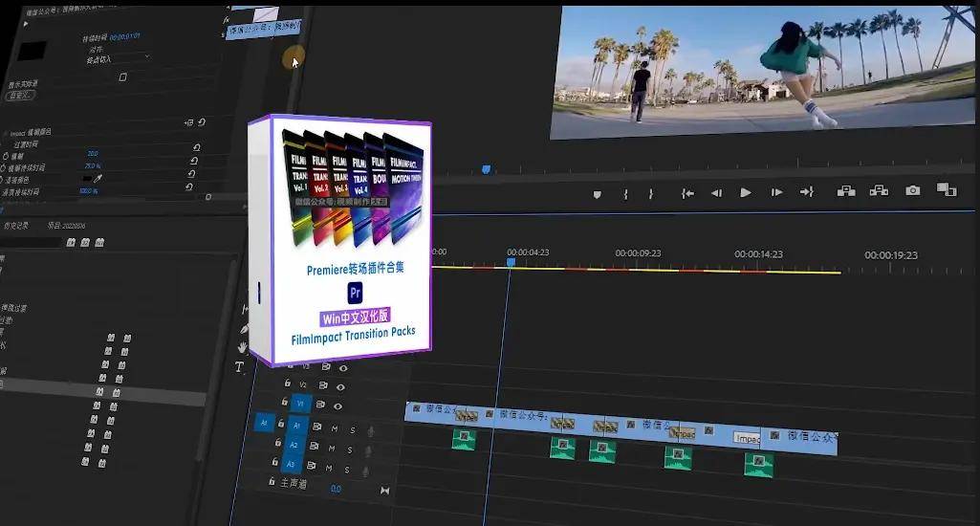Toggle A1 track targeting
This screenshot has height=526, width=980.
coord(297,426)
